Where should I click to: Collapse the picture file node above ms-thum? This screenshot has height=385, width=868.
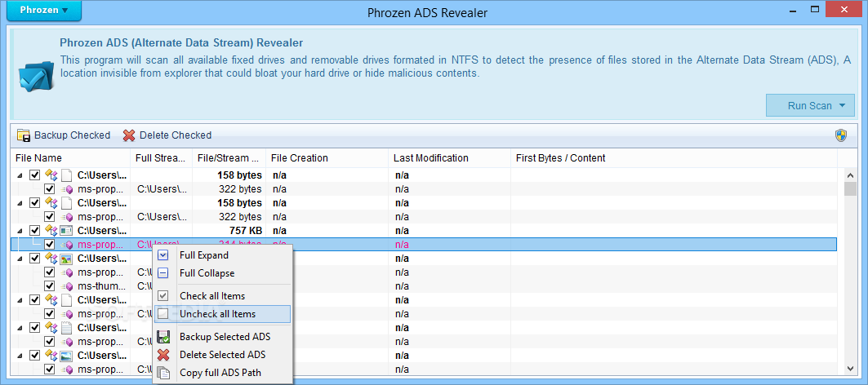pyautogui.click(x=20, y=259)
